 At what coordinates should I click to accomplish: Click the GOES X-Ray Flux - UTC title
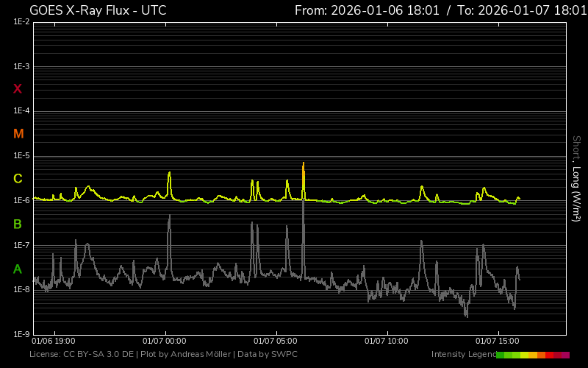pos(98,10)
